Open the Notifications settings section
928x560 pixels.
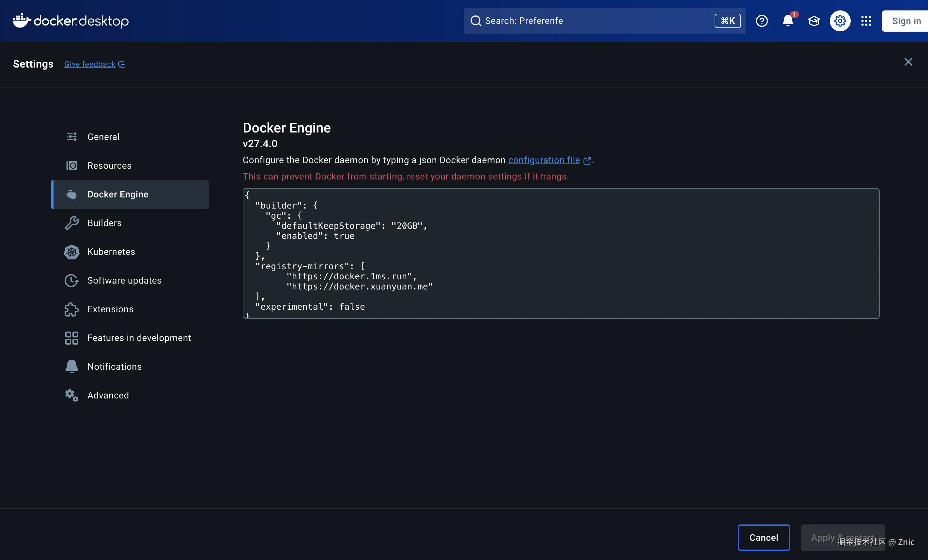(115, 366)
